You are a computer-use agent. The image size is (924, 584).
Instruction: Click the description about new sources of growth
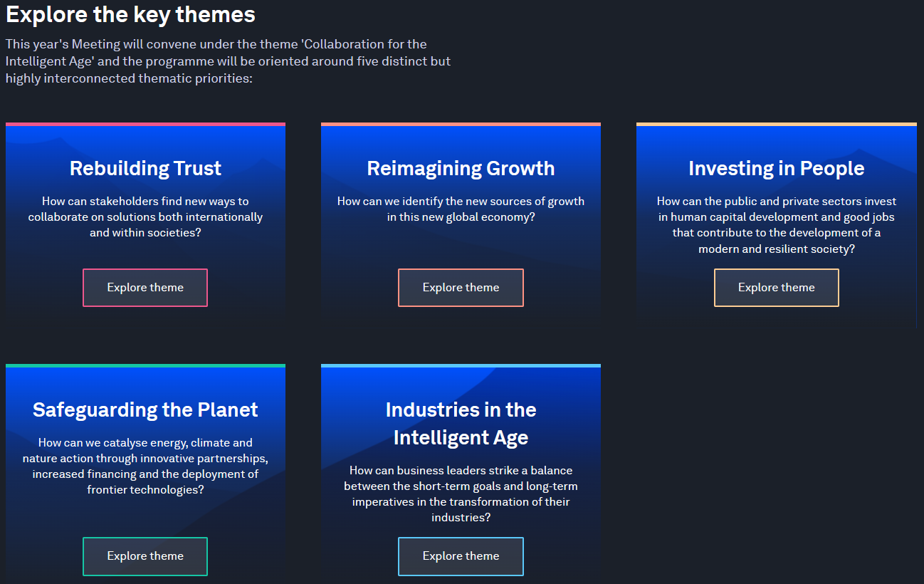coord(461,209)
